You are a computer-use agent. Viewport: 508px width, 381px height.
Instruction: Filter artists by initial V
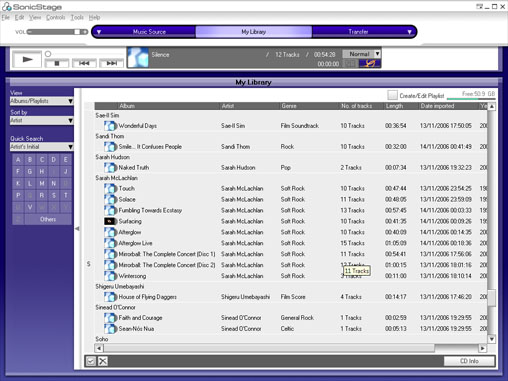30,207
